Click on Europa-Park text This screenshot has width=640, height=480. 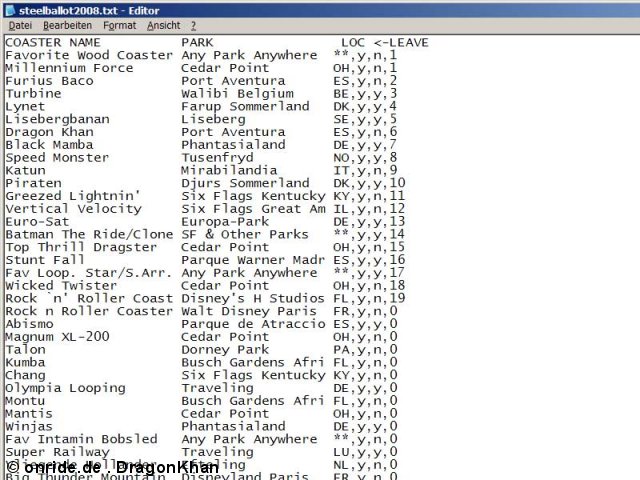[225, 222]
